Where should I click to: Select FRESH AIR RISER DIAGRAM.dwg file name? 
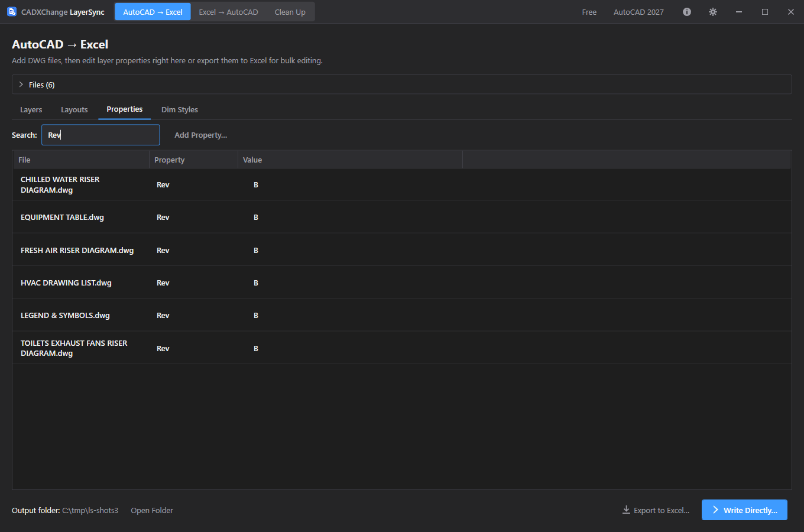click(x=77, y=250)
